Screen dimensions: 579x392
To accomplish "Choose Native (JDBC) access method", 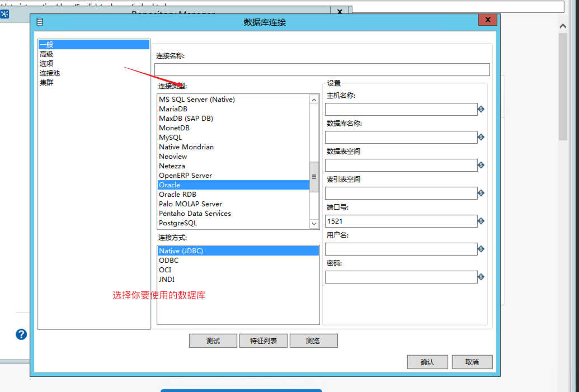I will [238, 251].
